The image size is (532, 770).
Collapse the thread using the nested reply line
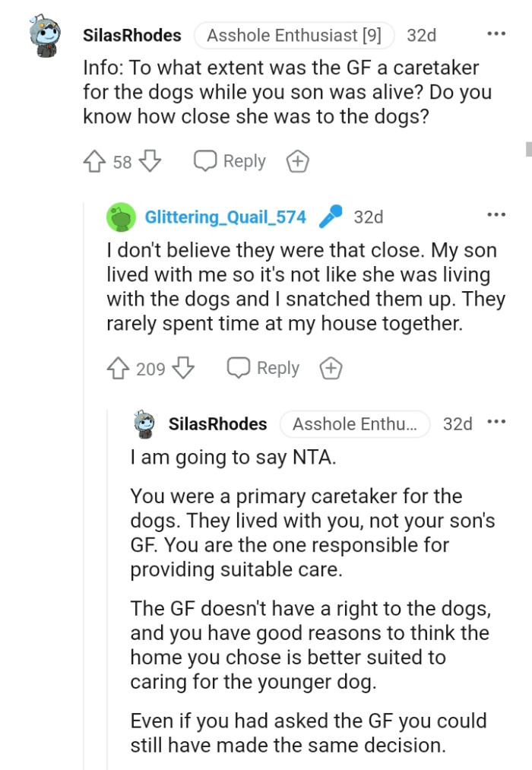tap(107, 593)
